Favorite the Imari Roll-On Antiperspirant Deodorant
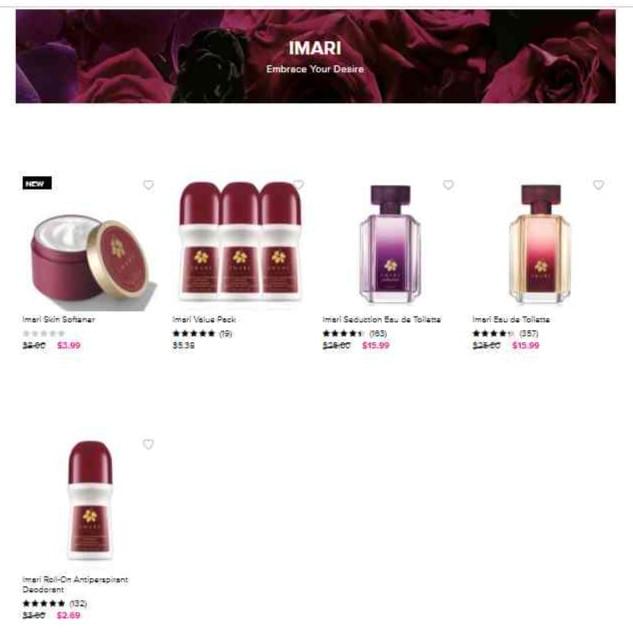This screenshot has width=633, height=639. (148, 444)
